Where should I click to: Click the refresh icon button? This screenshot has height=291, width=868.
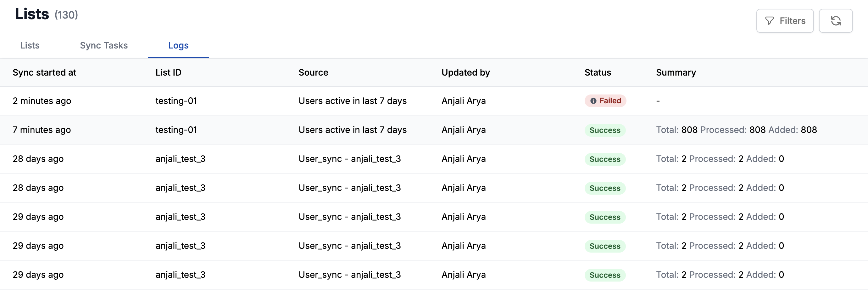pyautogui.click(x=835, y=21)
